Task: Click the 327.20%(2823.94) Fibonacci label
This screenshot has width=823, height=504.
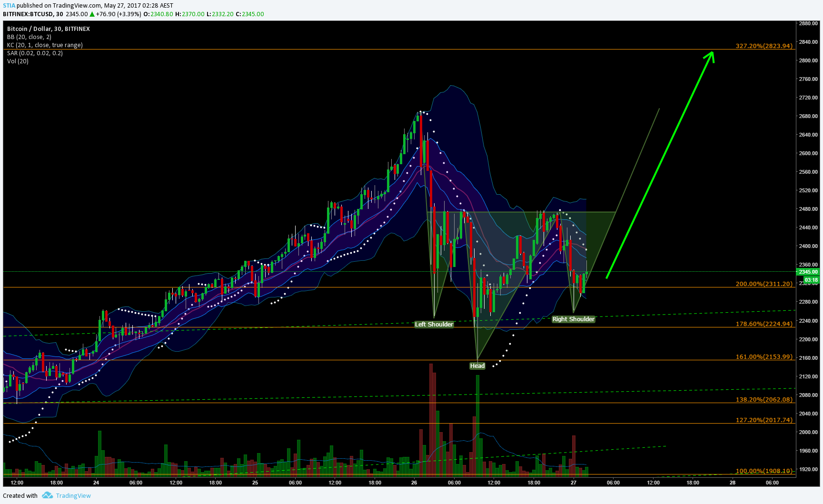Action: (764, 46)
